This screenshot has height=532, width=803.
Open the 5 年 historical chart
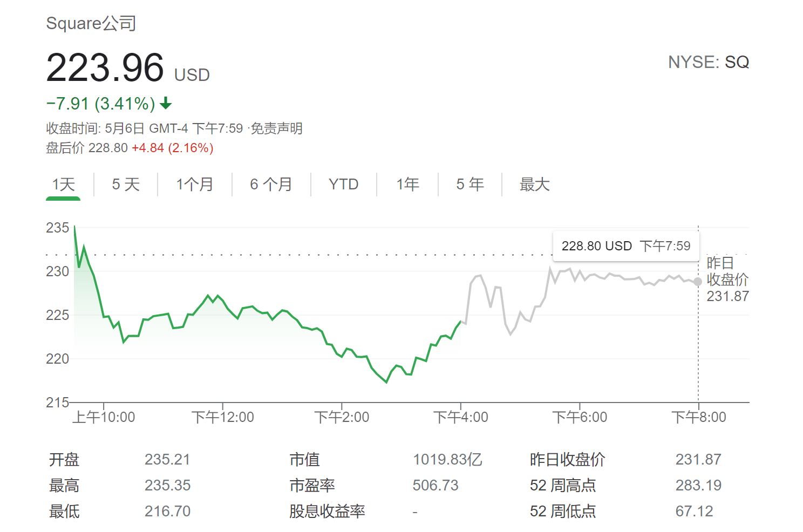[469, 184]
